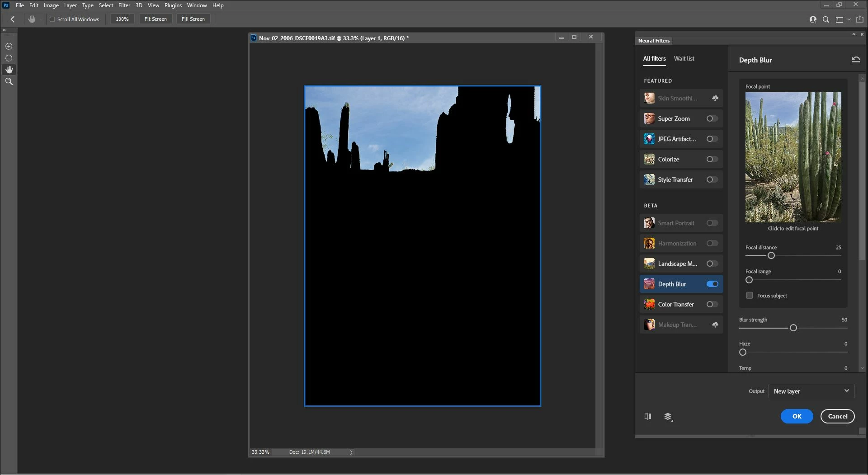Collapse the Neural Filters panel with double arrows
868x475 pixels.
854,34
